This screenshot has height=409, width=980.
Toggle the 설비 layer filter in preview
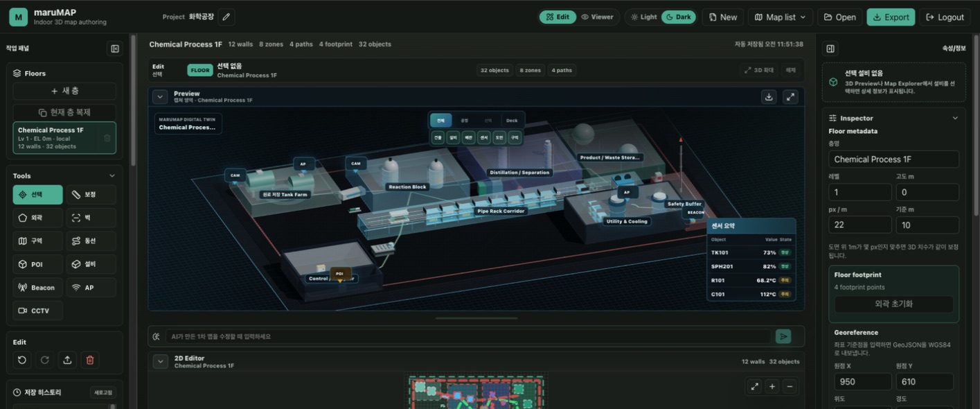pyautogui.click(x=453, y=137)
